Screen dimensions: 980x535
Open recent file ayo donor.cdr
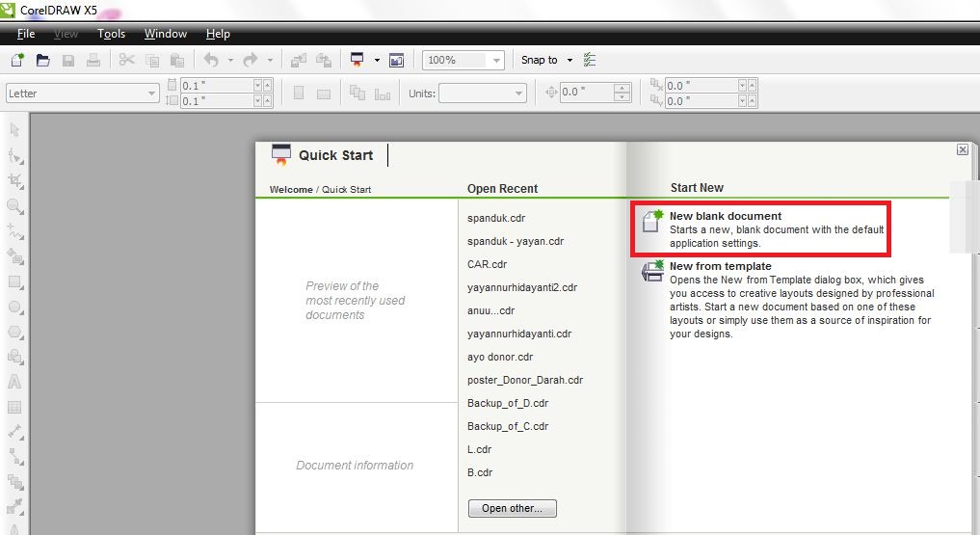click(x=500, y=357)
